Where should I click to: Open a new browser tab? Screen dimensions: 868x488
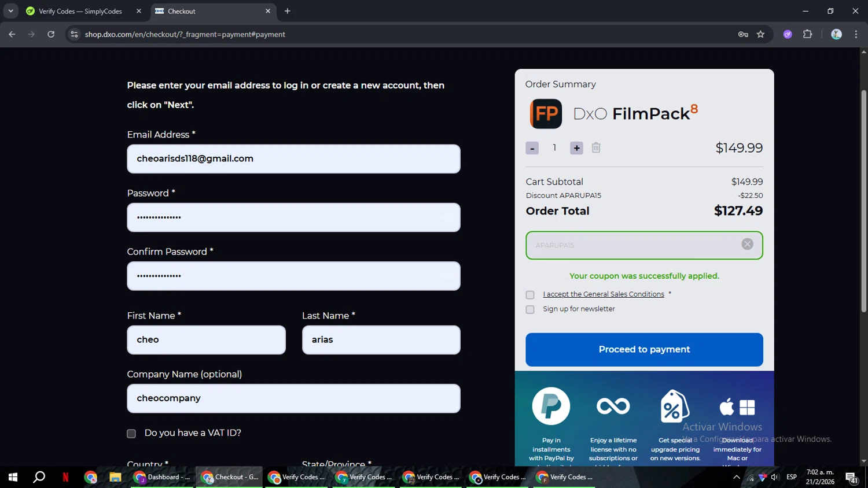[288, 11]
